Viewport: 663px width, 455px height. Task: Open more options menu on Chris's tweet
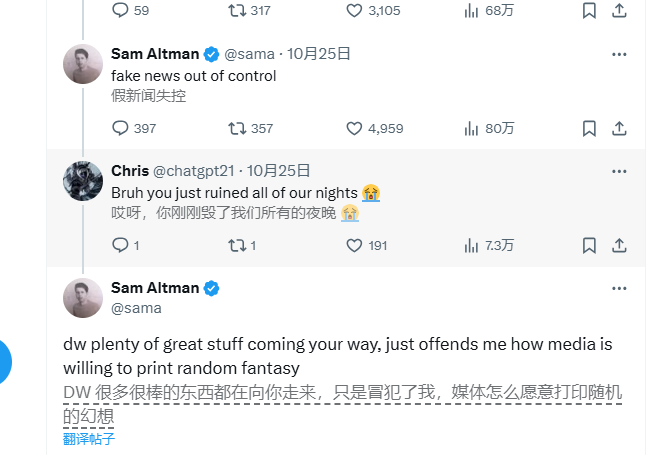[619, 171]
